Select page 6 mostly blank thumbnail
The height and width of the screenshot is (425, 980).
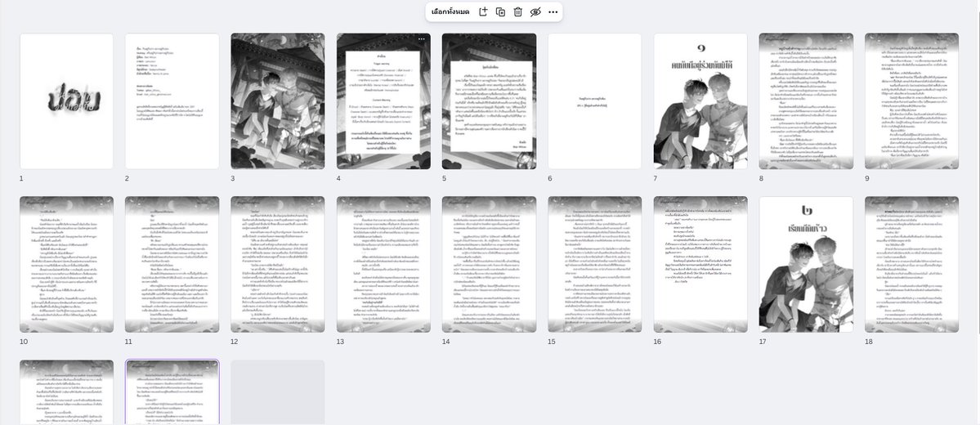(594, 101)
